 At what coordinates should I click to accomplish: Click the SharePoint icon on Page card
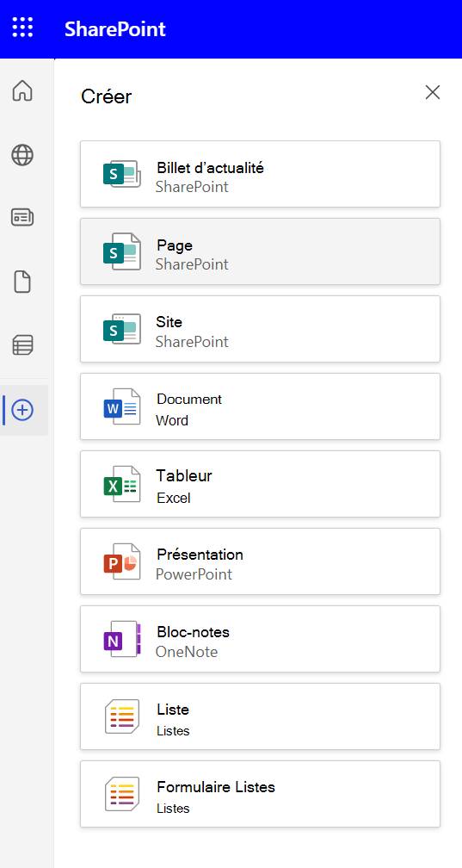pos(122,251)
